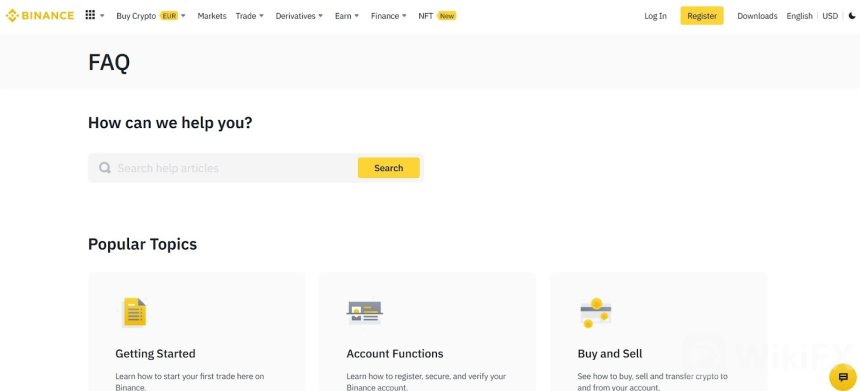Open the apps grid menu icon
The width and height of the screenshot is (860, 391).
pyautogui.click(x=90, y=15)
